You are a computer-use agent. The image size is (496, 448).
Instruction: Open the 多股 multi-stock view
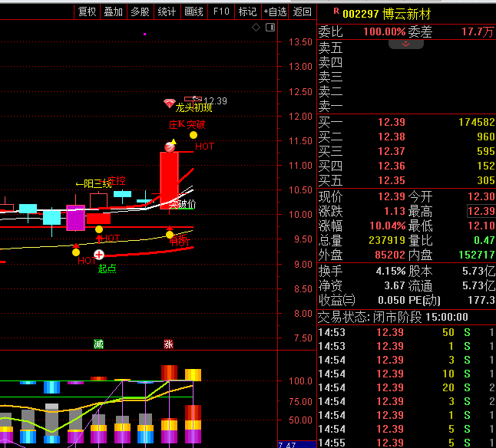139,12
